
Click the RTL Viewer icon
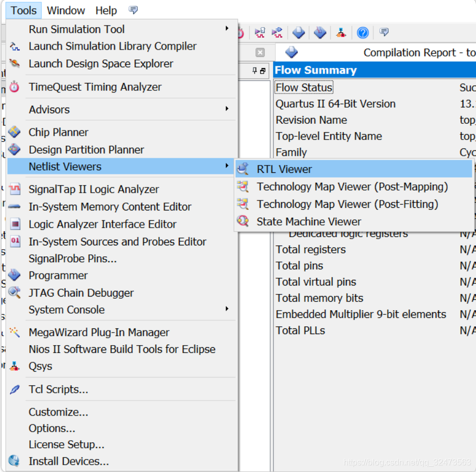coord(243,169)
